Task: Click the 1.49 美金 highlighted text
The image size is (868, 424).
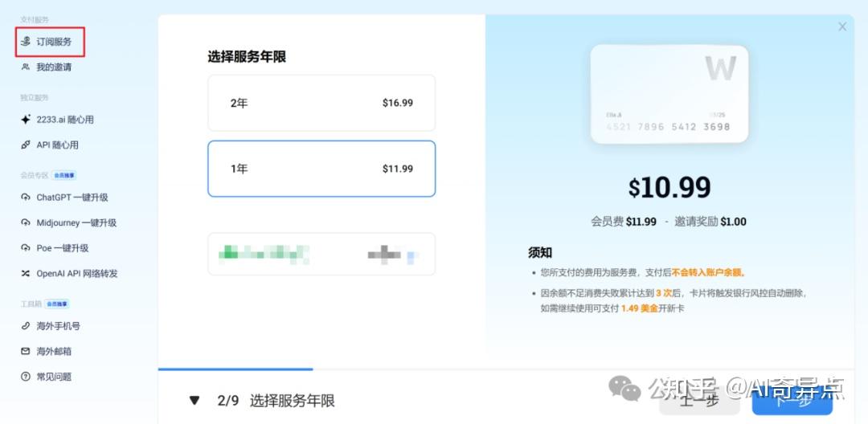Action: coord(640,308)
